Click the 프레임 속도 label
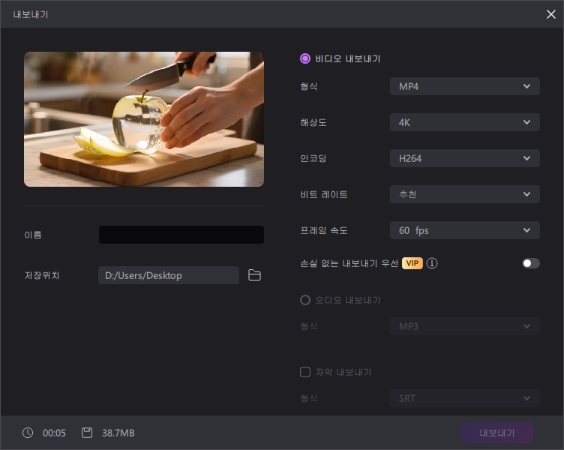This screenshot has width=564, height=450. click(x=324, y=230)
